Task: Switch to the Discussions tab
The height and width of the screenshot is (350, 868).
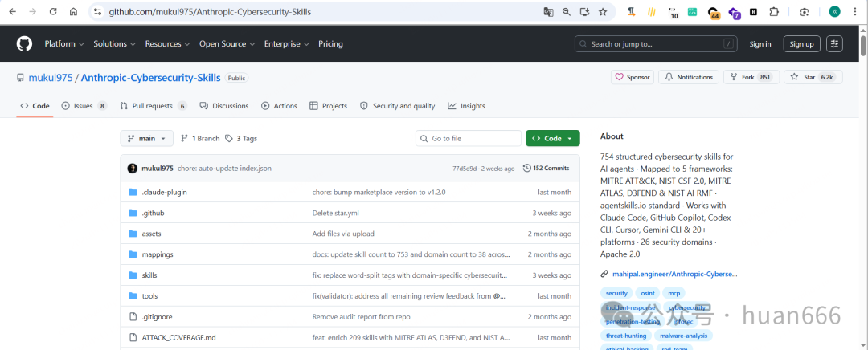Action: pyautogui.click(x=224, y=106)
